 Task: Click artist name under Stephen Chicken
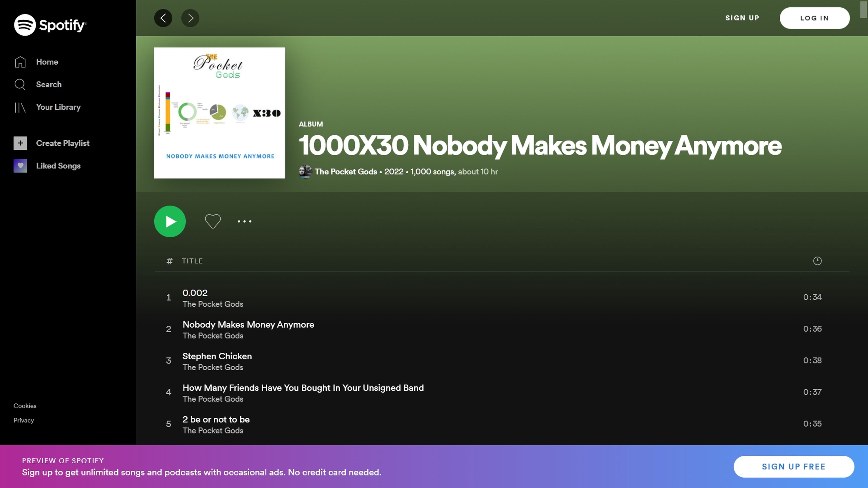pos(213,367)
